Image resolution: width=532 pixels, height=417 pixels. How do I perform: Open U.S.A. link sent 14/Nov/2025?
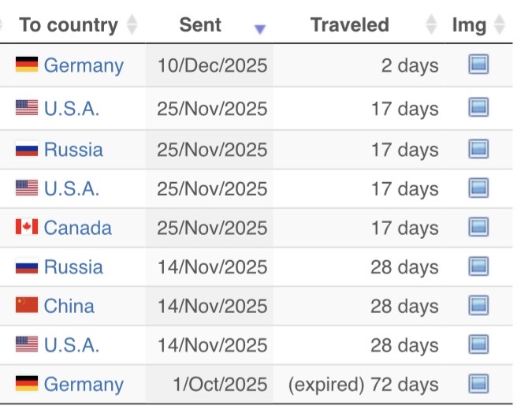pyautogui.click(x=72, y=344)
